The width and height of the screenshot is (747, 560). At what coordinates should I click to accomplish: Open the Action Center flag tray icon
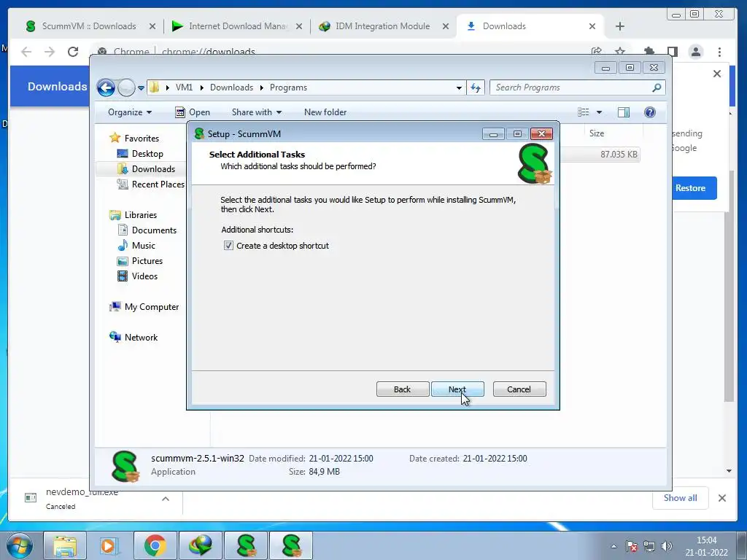[632, 546]
